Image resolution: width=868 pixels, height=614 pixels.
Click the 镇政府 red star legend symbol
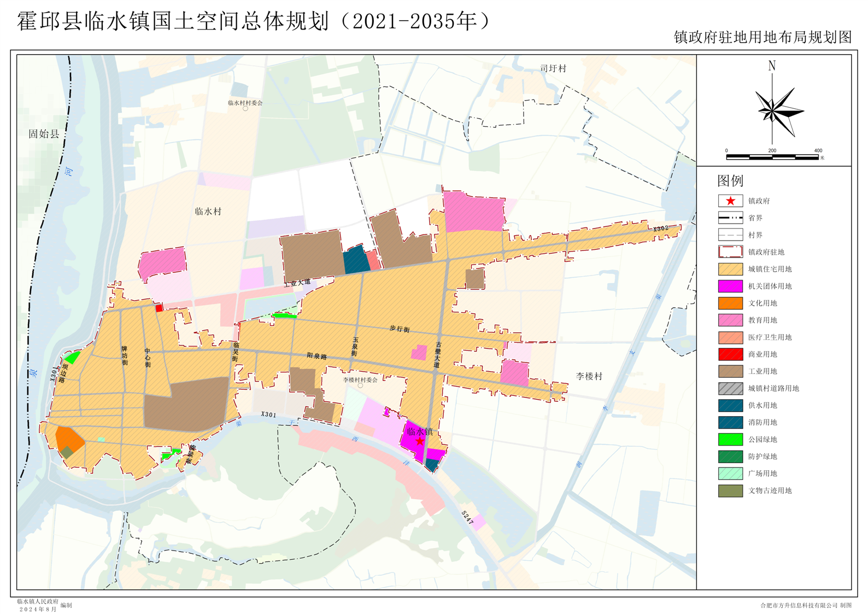point(730,201)
